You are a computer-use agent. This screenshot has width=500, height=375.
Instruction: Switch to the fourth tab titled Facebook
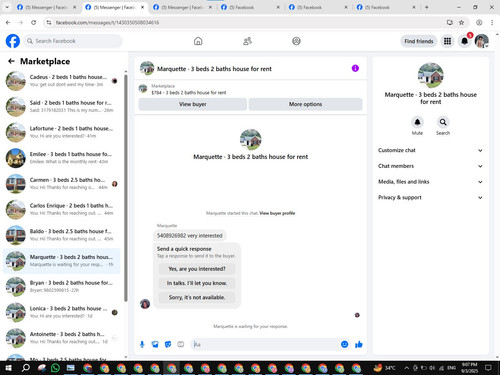251,7
